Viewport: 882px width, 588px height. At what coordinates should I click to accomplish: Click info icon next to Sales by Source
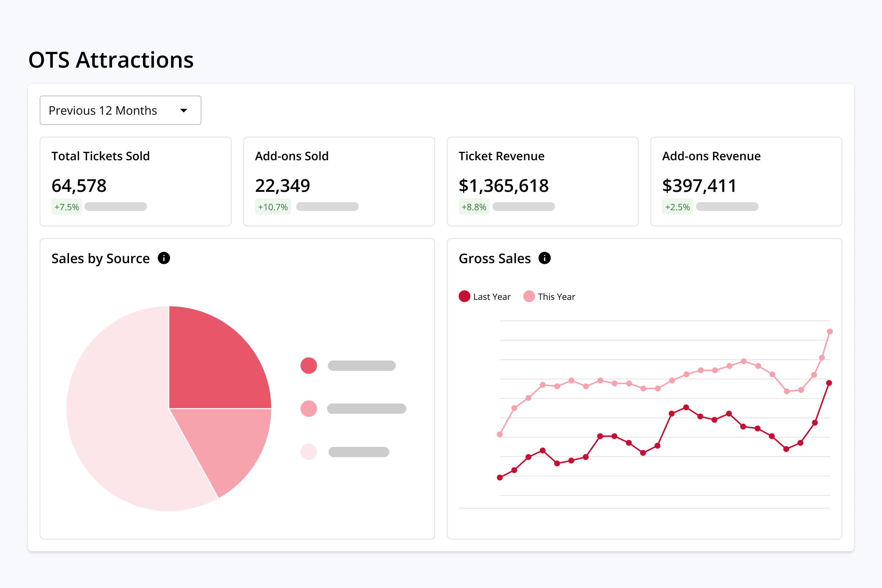coord(164,258)
